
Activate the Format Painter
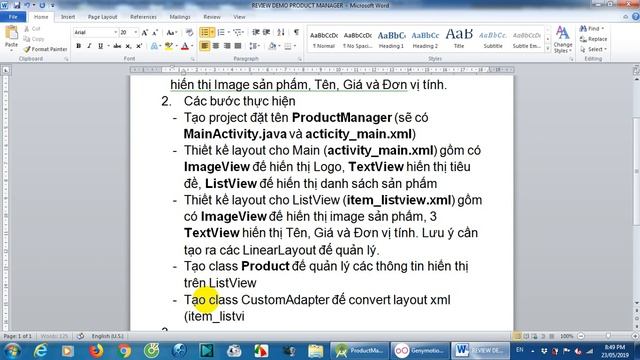pos(45,49)
